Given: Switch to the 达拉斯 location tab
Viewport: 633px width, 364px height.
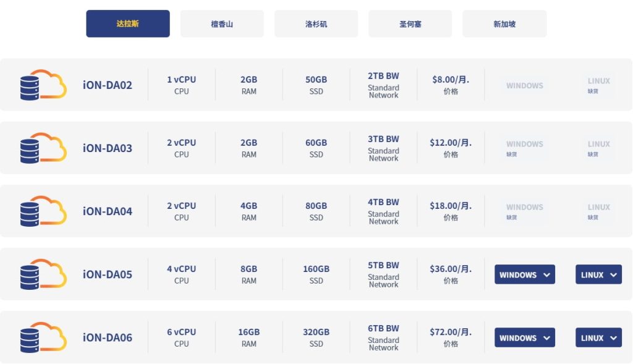Looking at the screenshot, I should 128,24.
